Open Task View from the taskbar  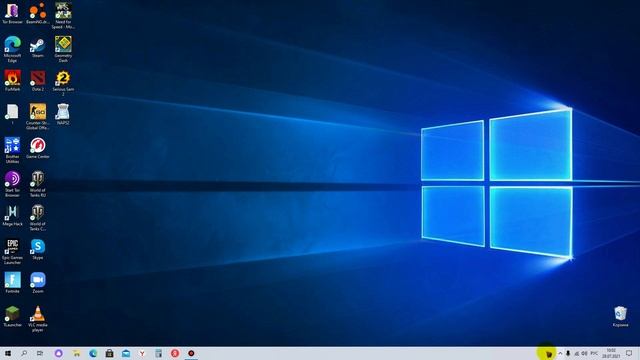click(40, 353)
